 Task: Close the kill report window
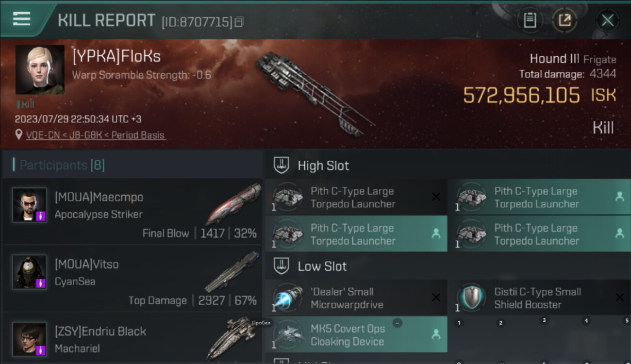pyautogui.click(x=607, y=20)
